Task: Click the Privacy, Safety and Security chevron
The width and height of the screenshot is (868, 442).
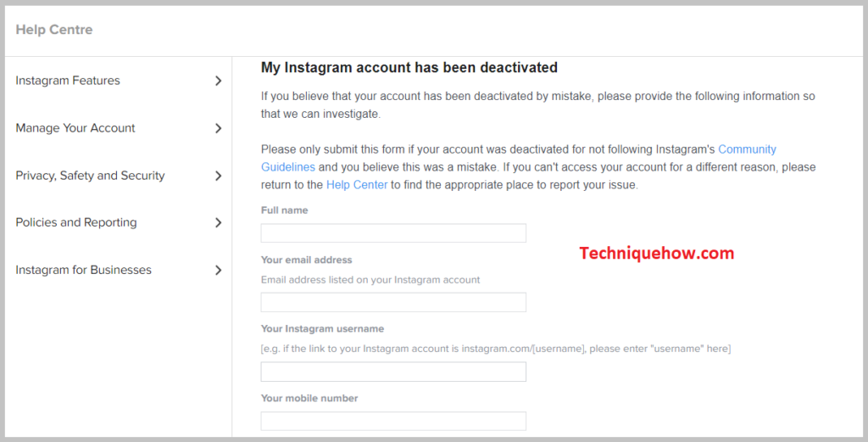Action: point(218,176)
